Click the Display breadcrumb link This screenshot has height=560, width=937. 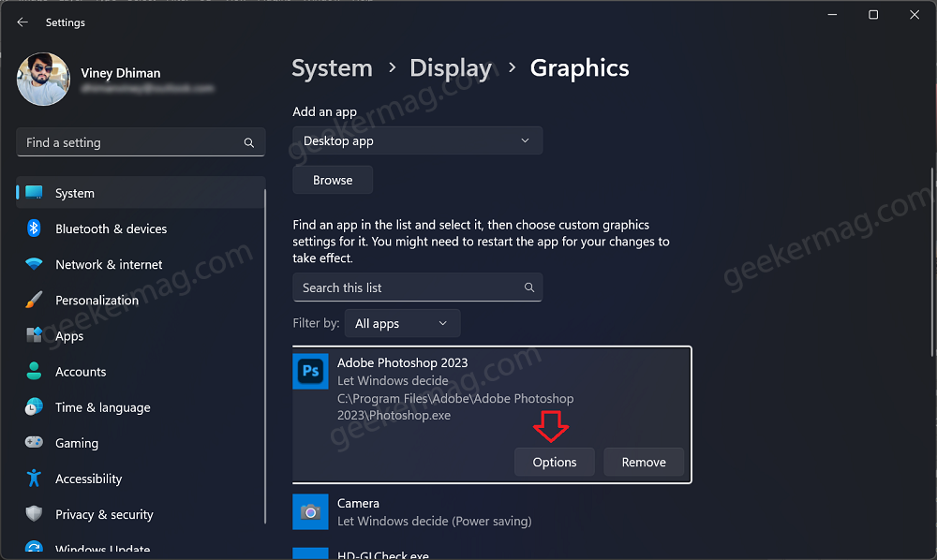[x=451, y=68]
